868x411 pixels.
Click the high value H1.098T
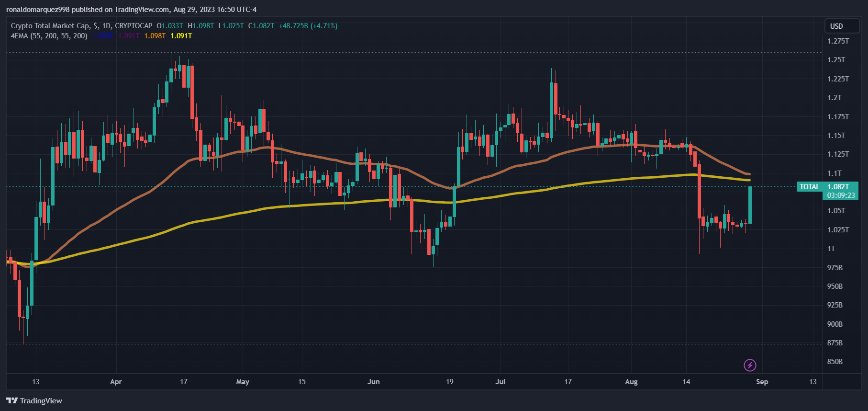(201, 26)
